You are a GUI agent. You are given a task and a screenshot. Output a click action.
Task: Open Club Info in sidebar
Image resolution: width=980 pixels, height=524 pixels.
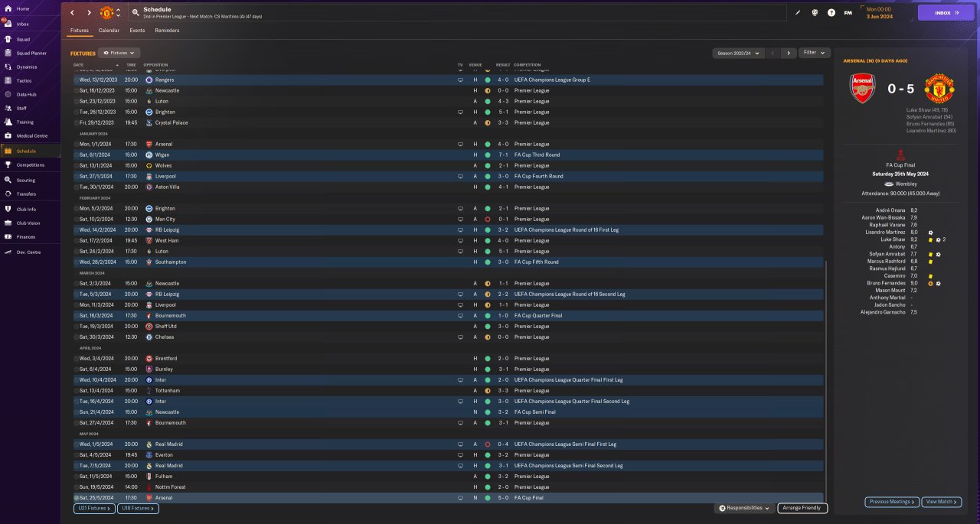(28, 209)
